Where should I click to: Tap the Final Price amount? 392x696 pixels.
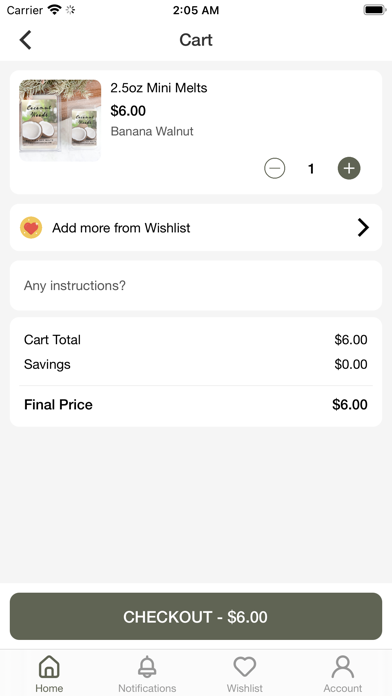350,404
